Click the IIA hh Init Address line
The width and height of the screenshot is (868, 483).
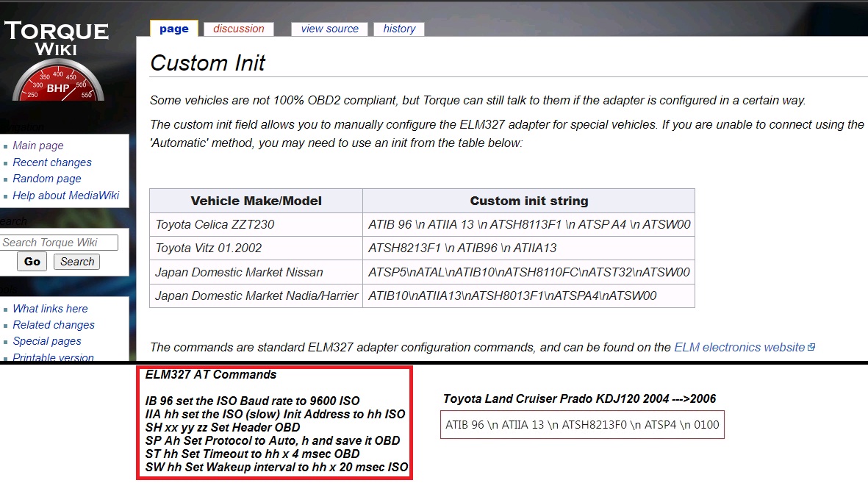point(275,415)
